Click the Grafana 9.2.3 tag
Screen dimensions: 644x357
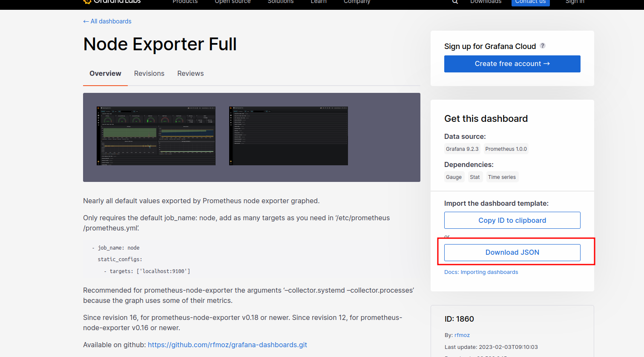point(462,149)
